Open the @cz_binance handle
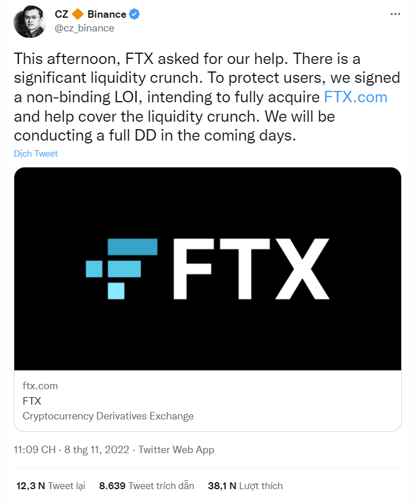The height and width of the screenshot is (504, 420). coord(83,28)
